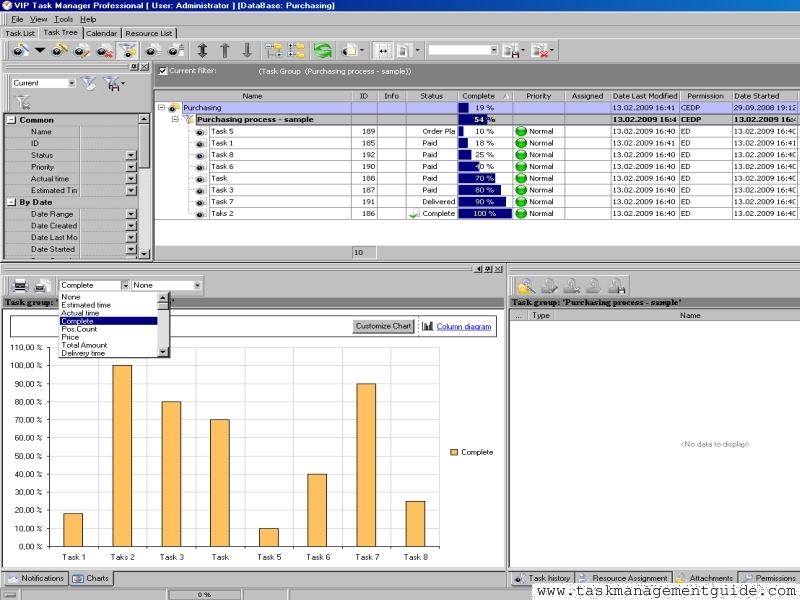Image resolution: width=800 pixels, height=600 pixels.
Task: Collapse the By Date filter group
Action: (x=11, y=202)
